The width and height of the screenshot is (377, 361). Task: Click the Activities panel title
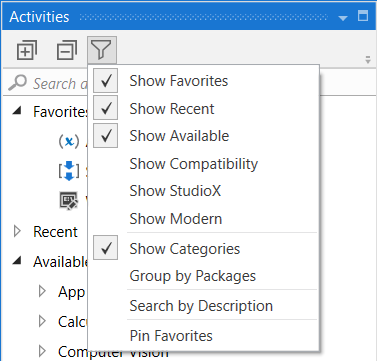(39, 17)
